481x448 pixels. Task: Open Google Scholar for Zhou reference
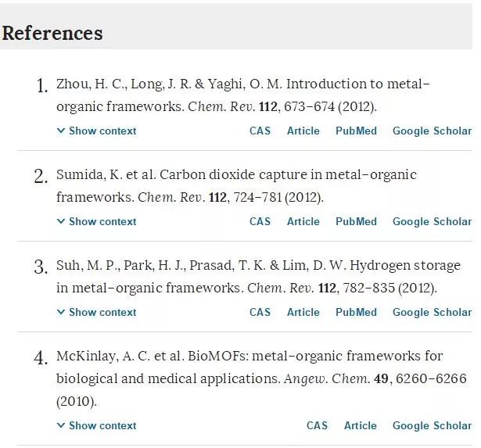432,131
